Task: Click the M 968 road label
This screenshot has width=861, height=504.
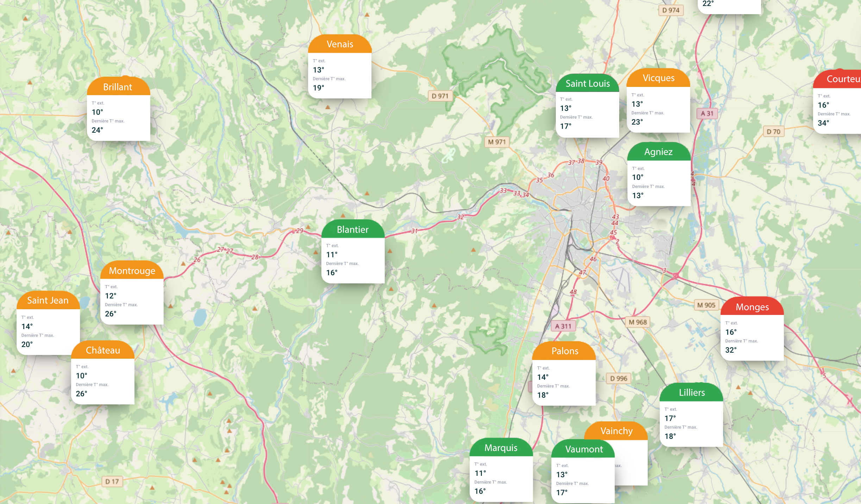Action: tap(638, 322)
